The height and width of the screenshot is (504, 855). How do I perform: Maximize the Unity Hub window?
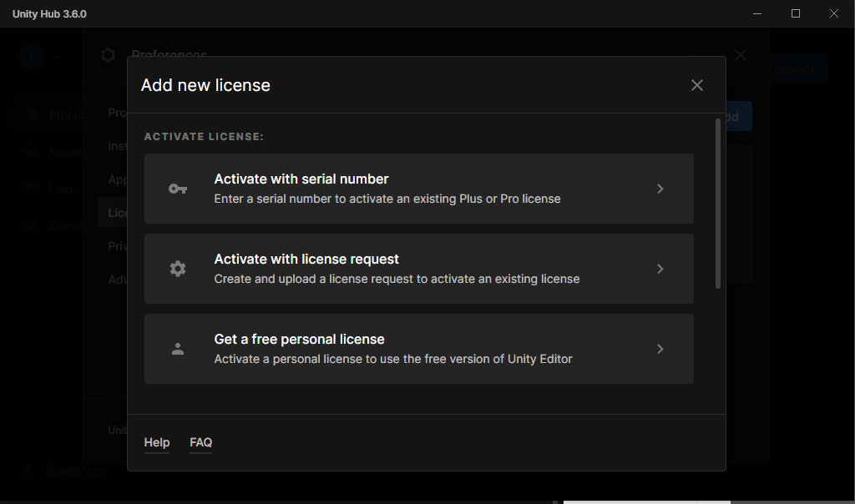tap(796, 13)
